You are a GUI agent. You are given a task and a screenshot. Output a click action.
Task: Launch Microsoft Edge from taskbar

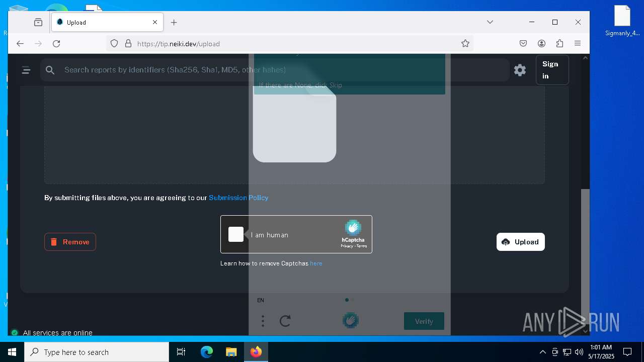207,352
